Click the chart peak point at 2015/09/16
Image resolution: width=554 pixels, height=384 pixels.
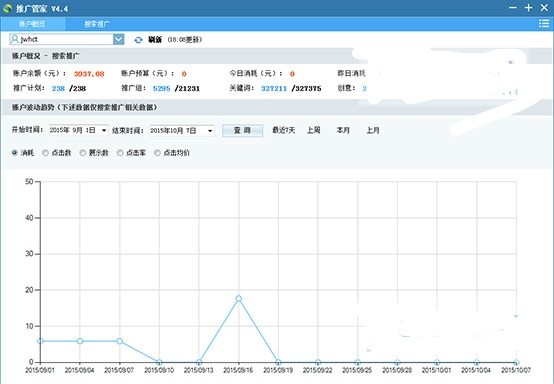click(238, 299)
